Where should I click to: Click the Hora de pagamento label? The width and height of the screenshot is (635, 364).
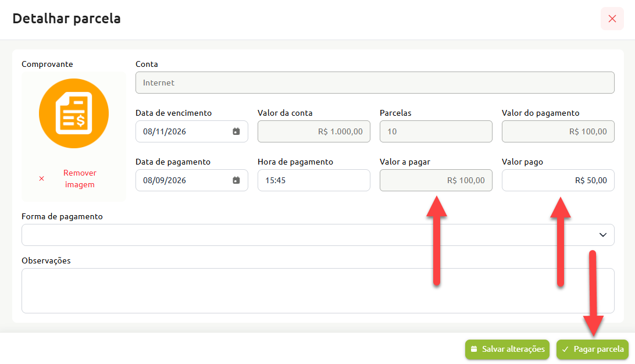pos(295,162)
